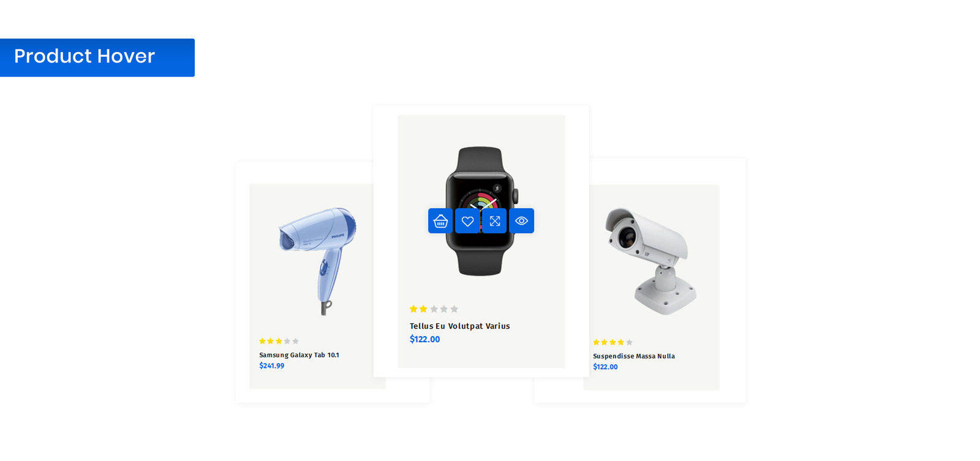Select the fifth star on the security camera rating
This screenshot has width=980, height=461.
[629, 342]
